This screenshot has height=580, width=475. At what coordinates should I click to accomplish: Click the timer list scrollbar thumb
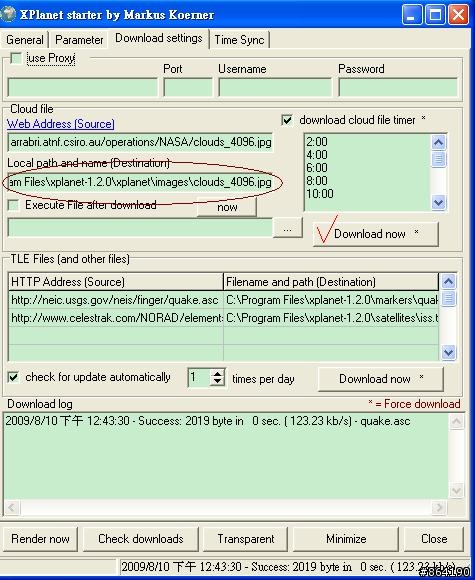(438, 159)
